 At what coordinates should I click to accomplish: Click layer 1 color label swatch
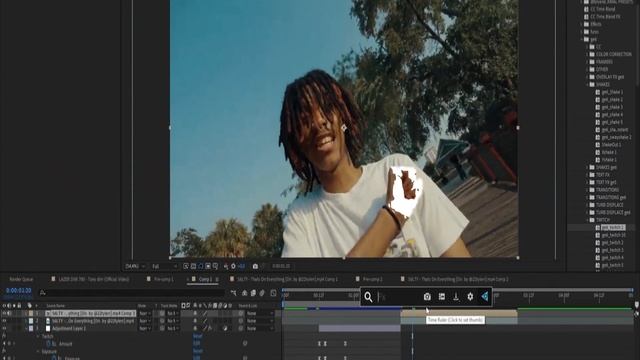tap(31, 313)
